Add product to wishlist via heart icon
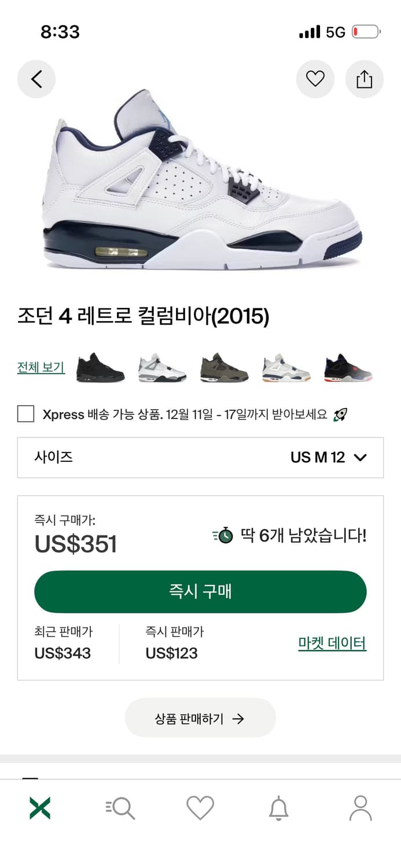This screenshot has height=868, width=401. (315, 79)
